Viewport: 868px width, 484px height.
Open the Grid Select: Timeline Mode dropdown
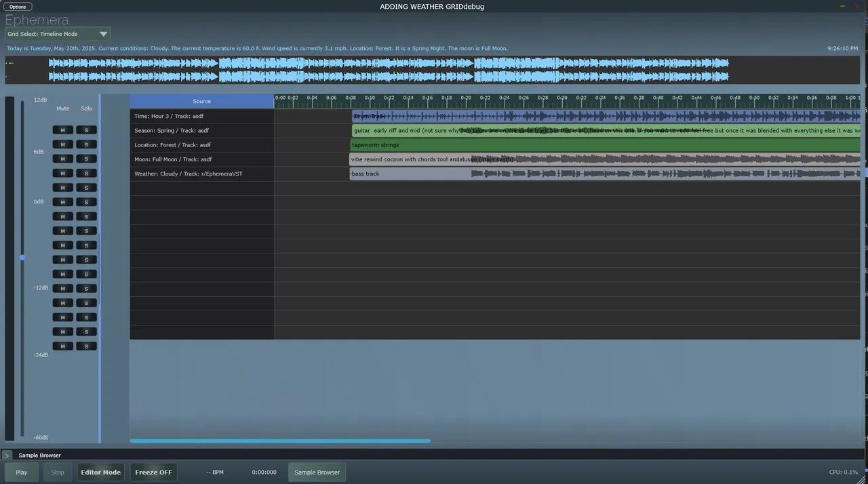[x=58, y=34]
